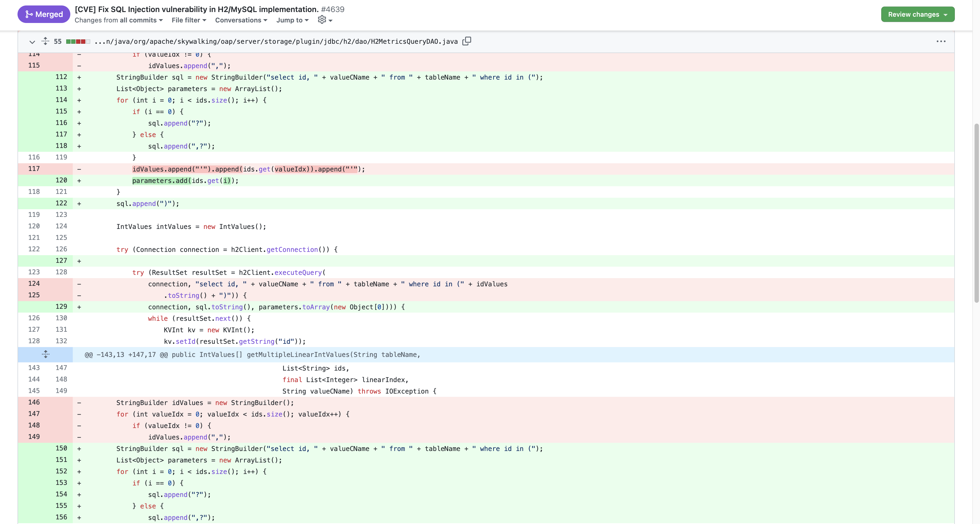Open the Changes from all commits dropdown
Viewport: 980px width, 524px height.
coord(118,20)
